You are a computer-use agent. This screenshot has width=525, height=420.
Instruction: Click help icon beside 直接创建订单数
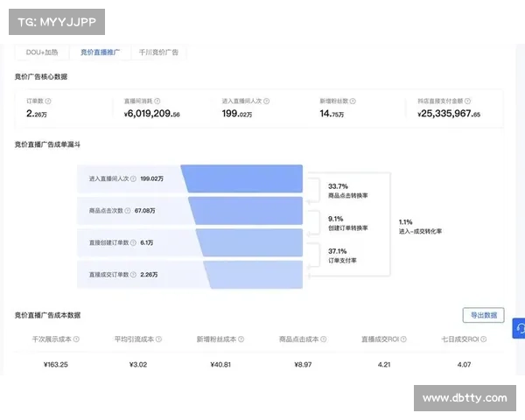pyautogui.click(x=133, y=242)
